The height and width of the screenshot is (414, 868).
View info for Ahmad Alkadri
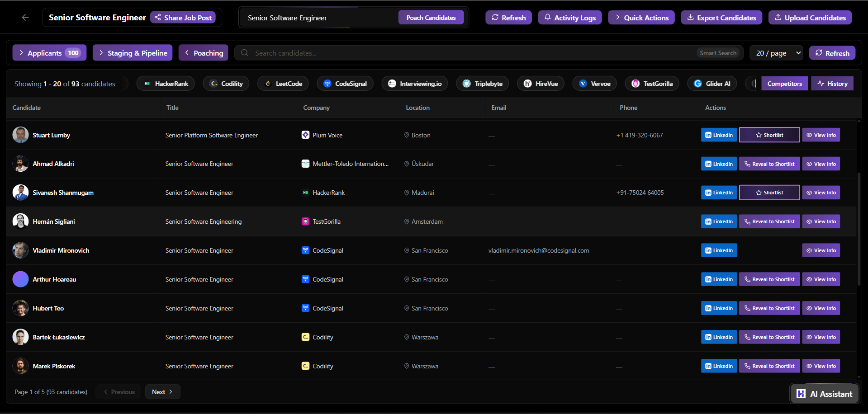coord(821,164)
